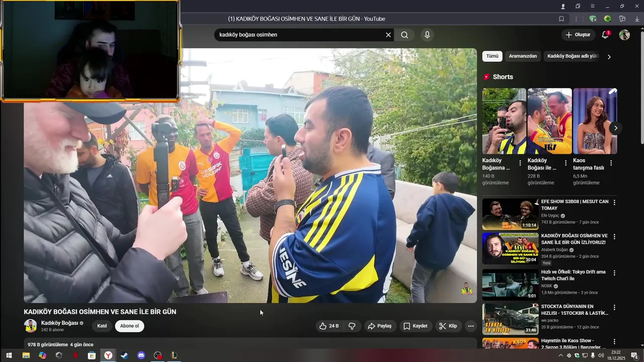Save video using Kaydet button

pyautogui.click(x=416, y=326)
